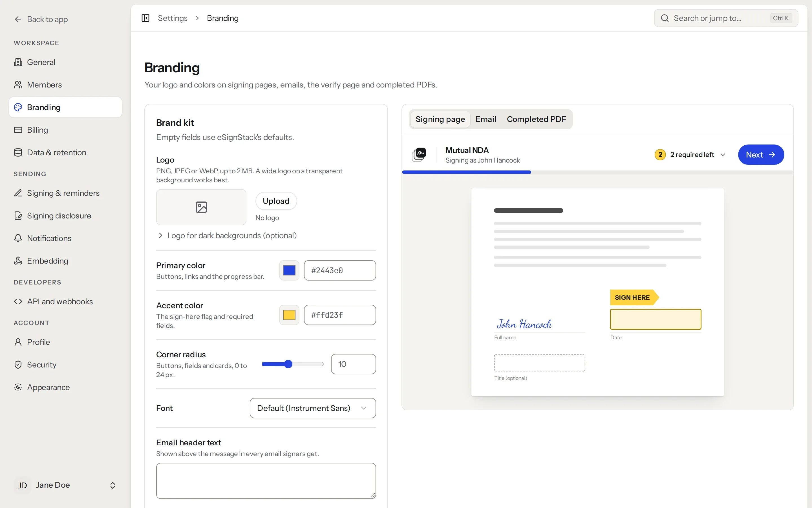Click the Upload logo button
Viewport: 812px width, 508px height.
click(x=276, y=201)
